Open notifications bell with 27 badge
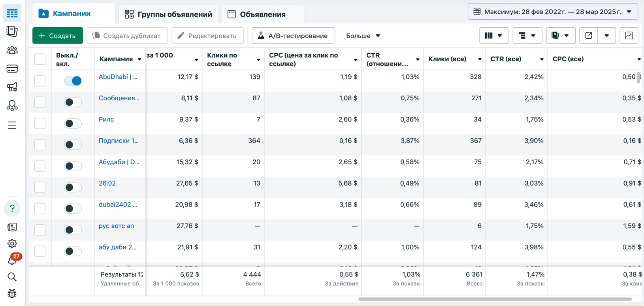This screenshot has width=644, height=306. [13, 259]
